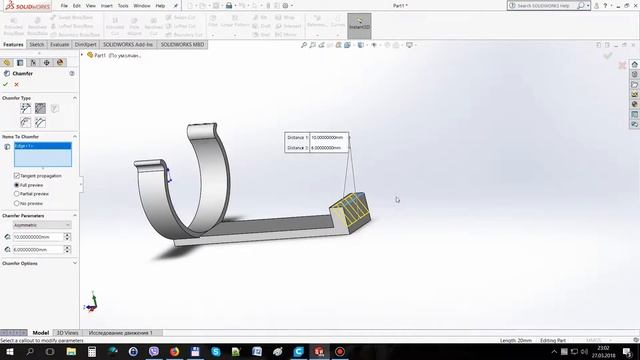Open File Explorer in the task pane
640x360 pixels.
pyautogui.click(x=634, y=84)
